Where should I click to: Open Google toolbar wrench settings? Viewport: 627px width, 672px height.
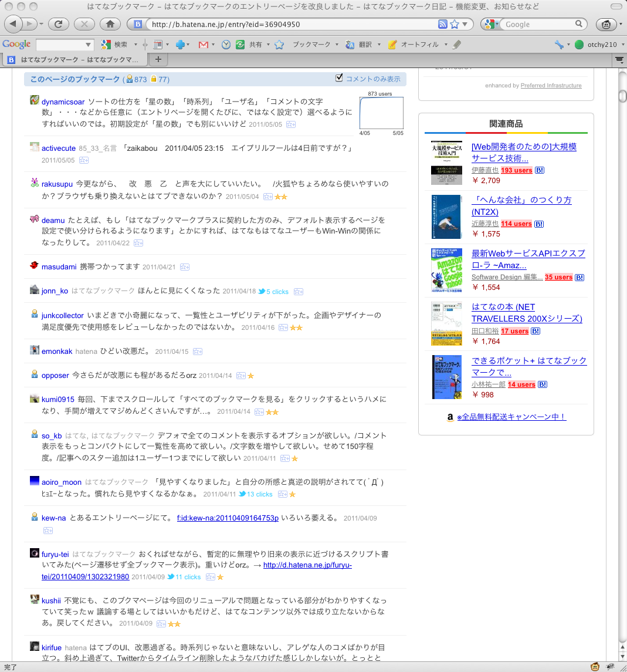pyautogui.click(x=559, y=45)
